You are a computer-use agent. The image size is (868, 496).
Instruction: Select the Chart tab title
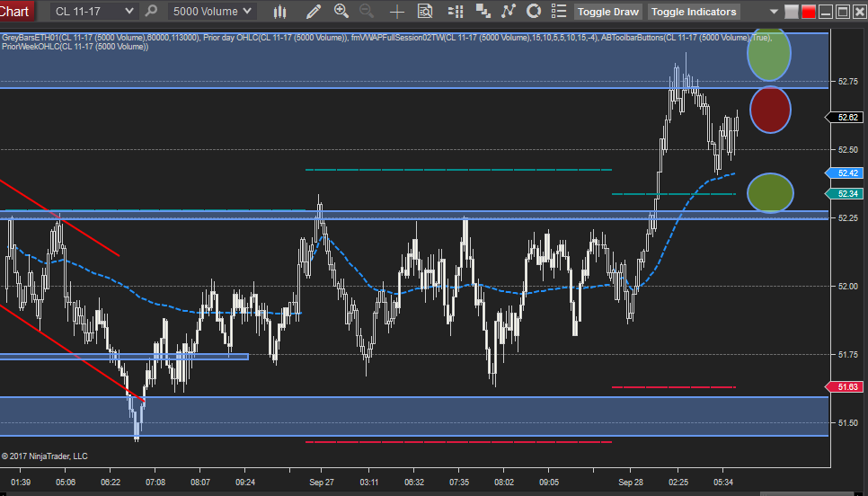pos(14,11)
